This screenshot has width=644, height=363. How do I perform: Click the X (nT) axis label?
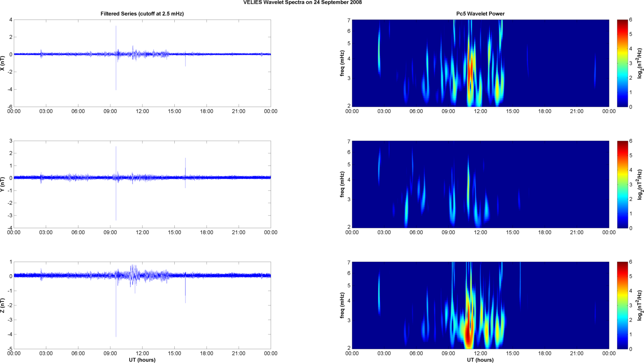tap(3, 63)
